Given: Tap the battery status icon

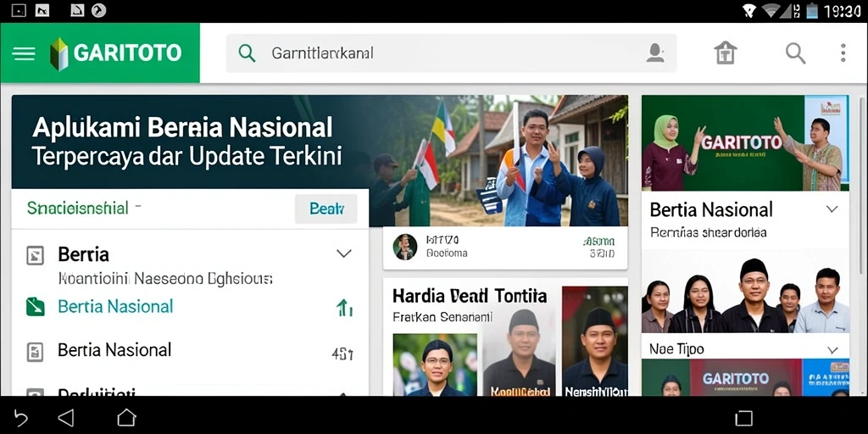Looking at the screenshot, I should (x=812, y=11).
